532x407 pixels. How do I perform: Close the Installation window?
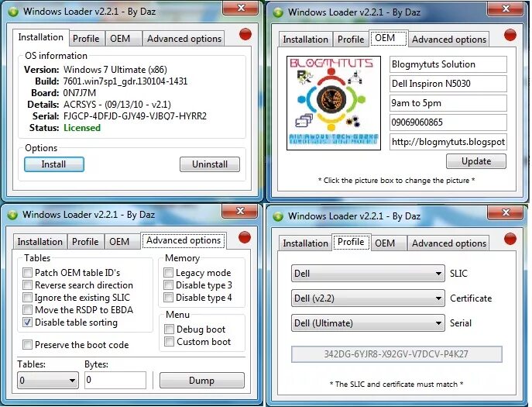pos(241,9)
